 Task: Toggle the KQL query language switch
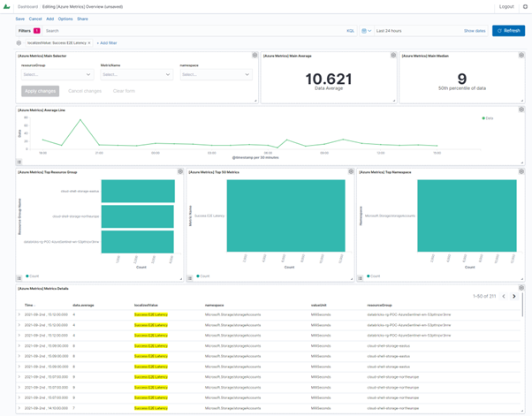[351, 31]
